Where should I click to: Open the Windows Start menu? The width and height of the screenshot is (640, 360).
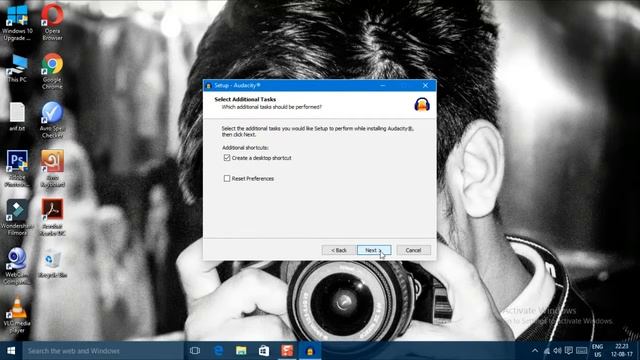click(x=11, y=351)
